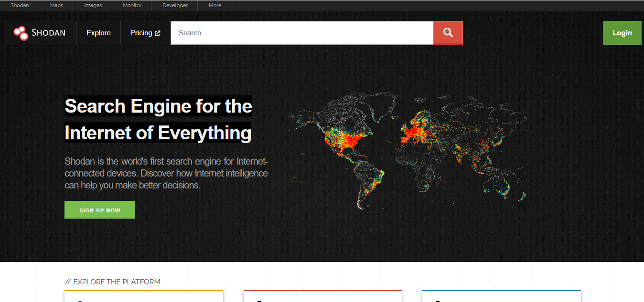Focus the Search input field

click(x=302, y=33)
